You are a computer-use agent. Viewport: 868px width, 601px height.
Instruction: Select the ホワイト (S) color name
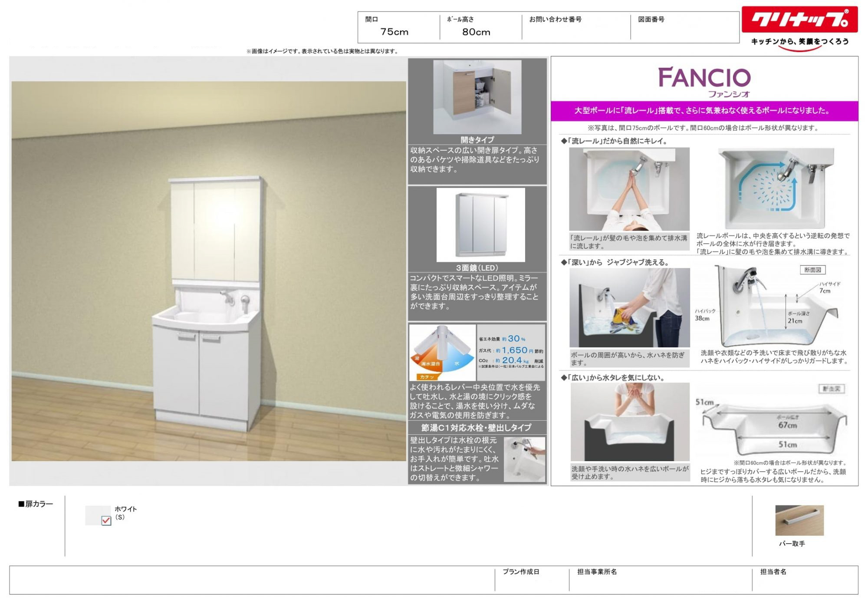click(125, 513)
